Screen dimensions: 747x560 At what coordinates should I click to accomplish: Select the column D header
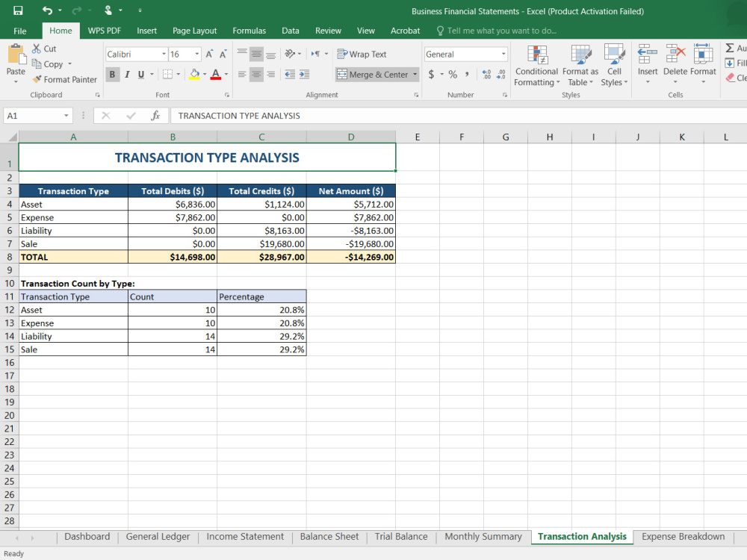point(351,137)
